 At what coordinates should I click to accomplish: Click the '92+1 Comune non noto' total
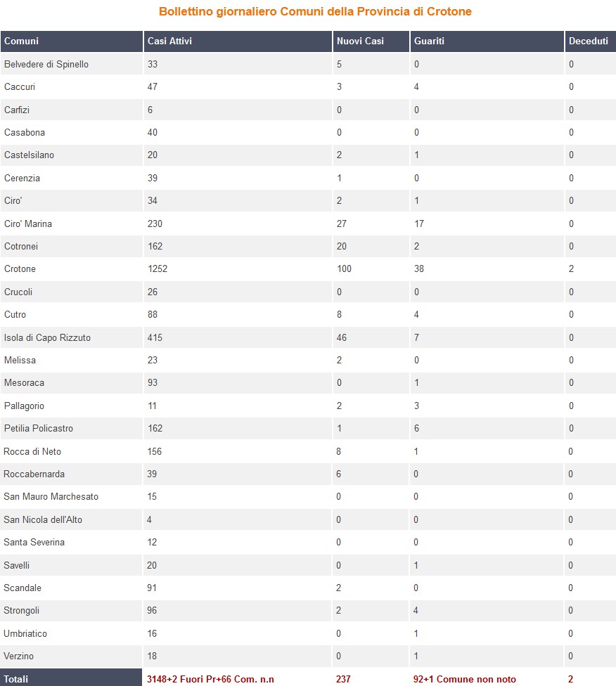[464, 680]
